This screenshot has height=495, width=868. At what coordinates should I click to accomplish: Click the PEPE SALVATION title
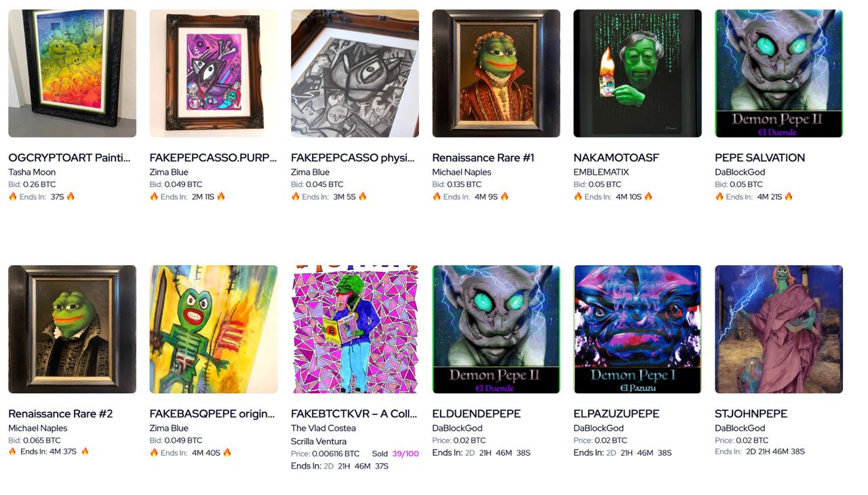pyautogui.click(x=760, y=158)
